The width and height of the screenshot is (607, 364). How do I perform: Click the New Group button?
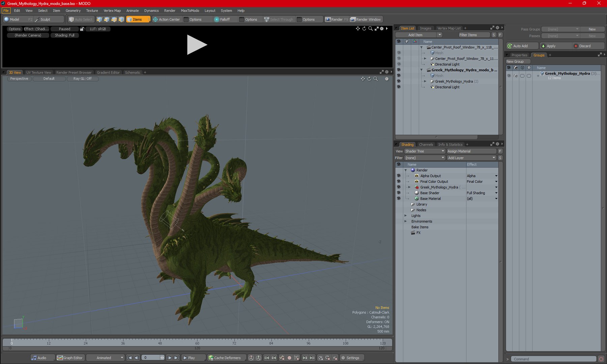518,61
